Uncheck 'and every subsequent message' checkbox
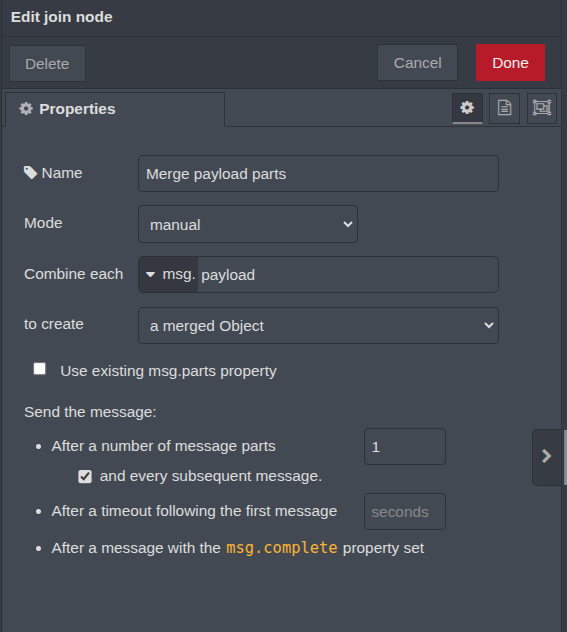 pyautogui.click(x=85, y=476)
